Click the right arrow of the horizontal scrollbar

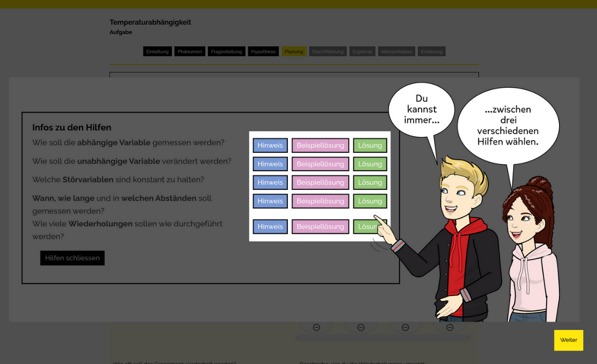469,338
